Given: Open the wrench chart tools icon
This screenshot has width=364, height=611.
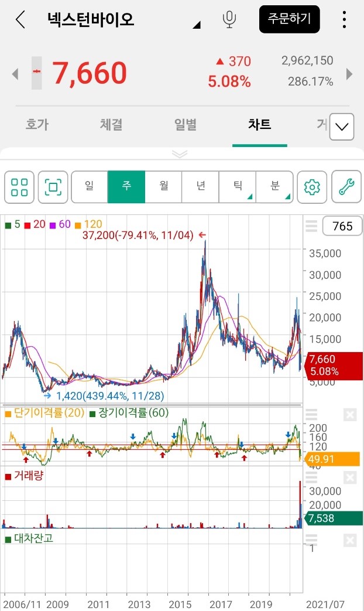Looking at the screenshot, I should tap(346, 187).
